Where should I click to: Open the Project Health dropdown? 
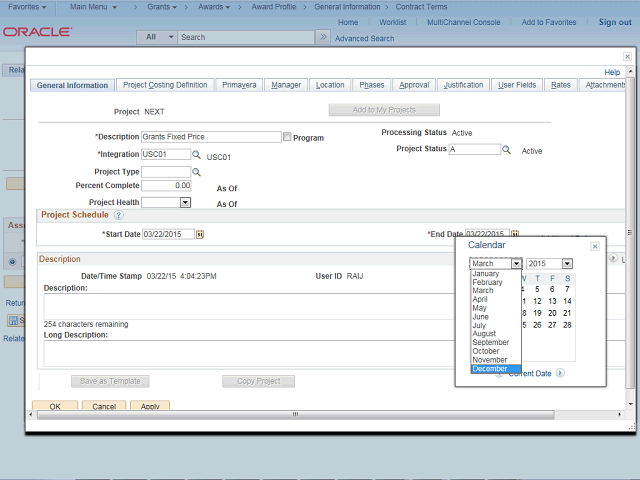pos(185,202)
